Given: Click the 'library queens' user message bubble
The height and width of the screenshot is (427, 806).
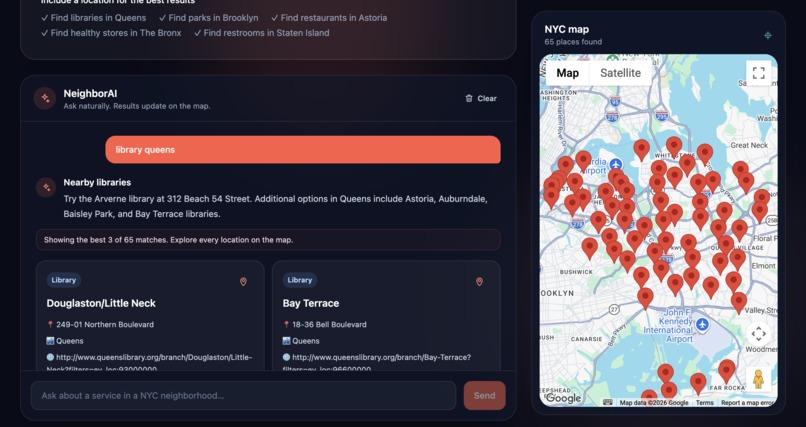Looking at the screenshot, I should point(303,150).
